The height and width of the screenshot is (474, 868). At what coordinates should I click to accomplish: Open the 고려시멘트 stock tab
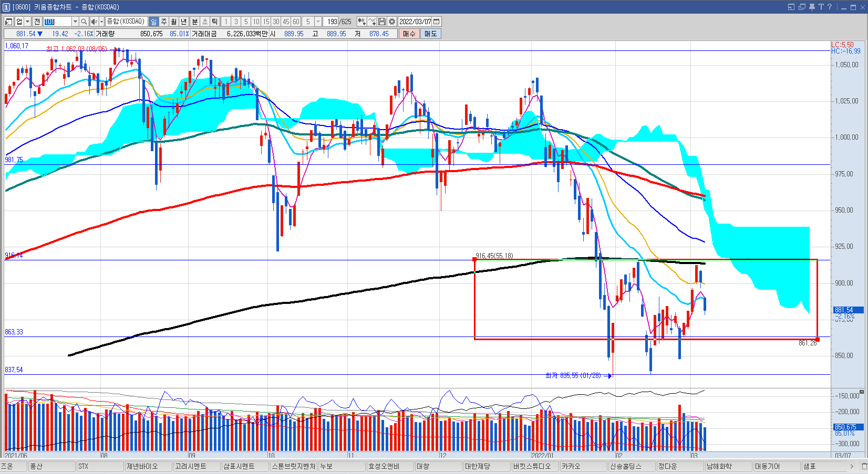[197, 466]
